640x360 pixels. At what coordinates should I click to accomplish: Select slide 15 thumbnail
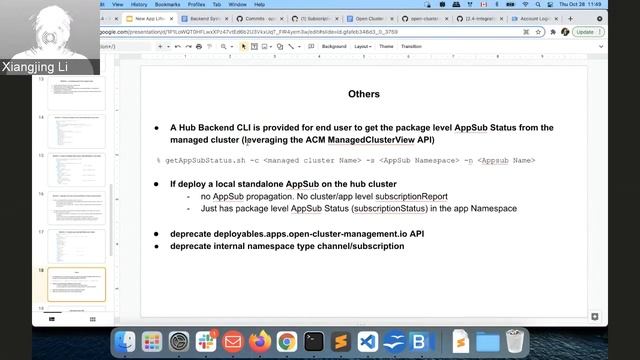pyautogui.click(x=76, y=169)
